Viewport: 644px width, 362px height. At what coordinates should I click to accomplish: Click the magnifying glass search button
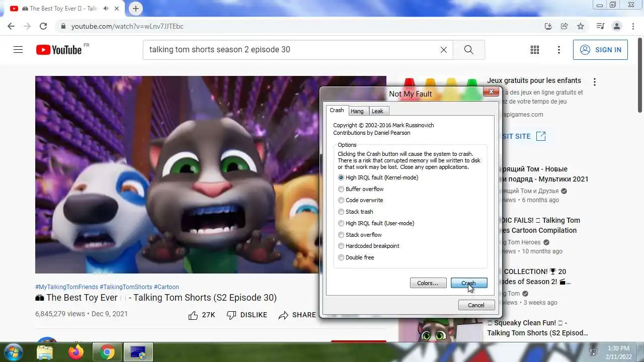[468, 50]
